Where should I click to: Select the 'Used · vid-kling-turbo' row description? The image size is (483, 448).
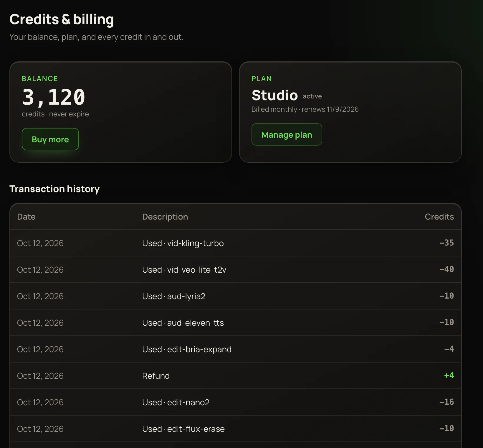coord(183,243)
